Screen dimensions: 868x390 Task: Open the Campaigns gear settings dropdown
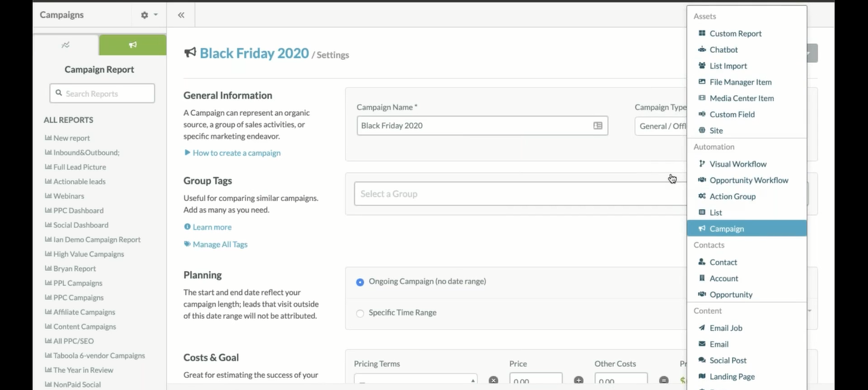click(149, 15)
